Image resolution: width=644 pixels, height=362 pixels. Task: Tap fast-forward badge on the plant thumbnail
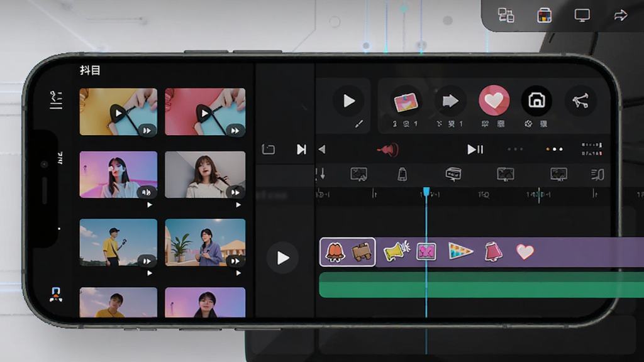pyautogui.click(x=235, y=261)
